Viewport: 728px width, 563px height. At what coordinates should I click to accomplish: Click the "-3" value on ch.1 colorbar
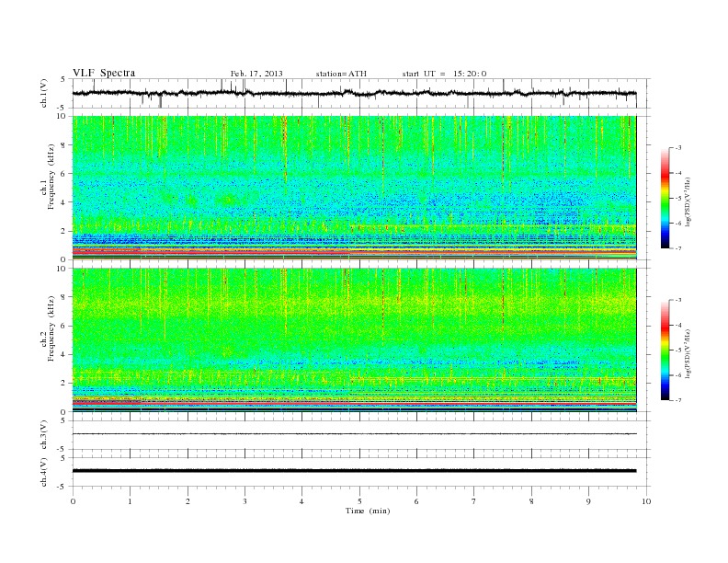(x=677, y=148)
